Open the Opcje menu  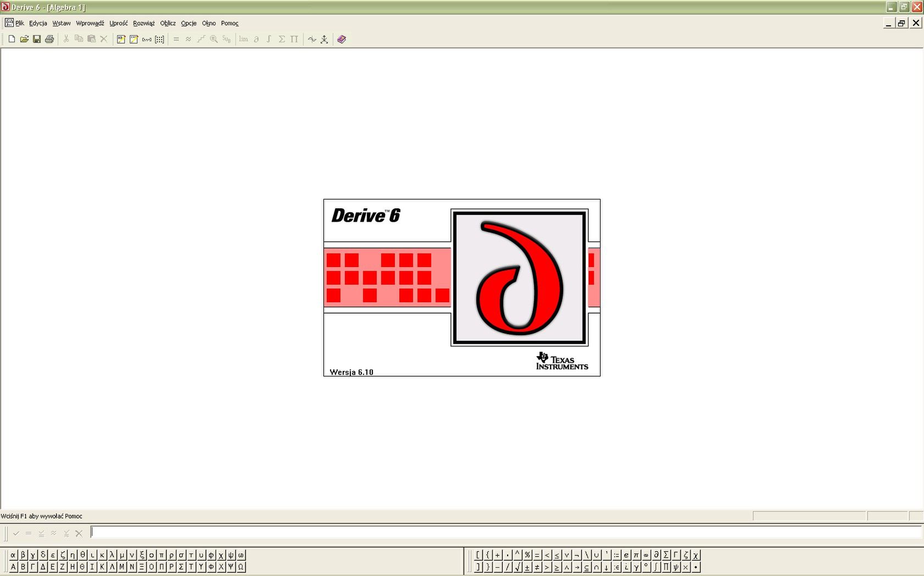coord(189,23)
